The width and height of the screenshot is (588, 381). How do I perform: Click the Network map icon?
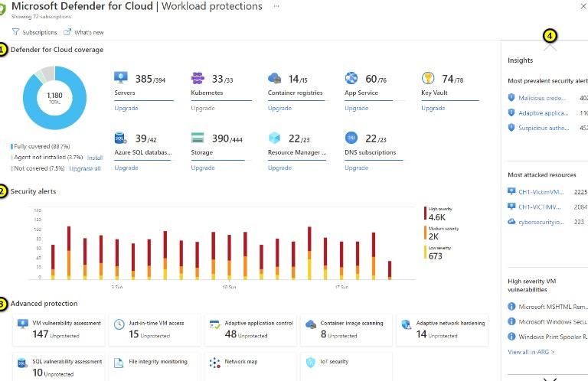[215, 363]
